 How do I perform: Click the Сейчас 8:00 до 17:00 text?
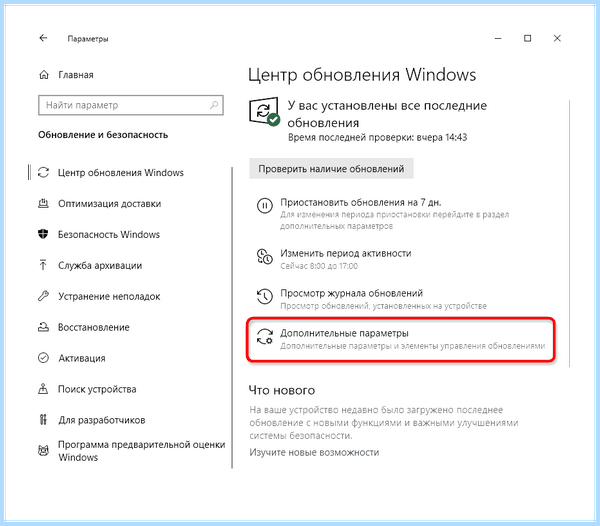coord(319,266)
